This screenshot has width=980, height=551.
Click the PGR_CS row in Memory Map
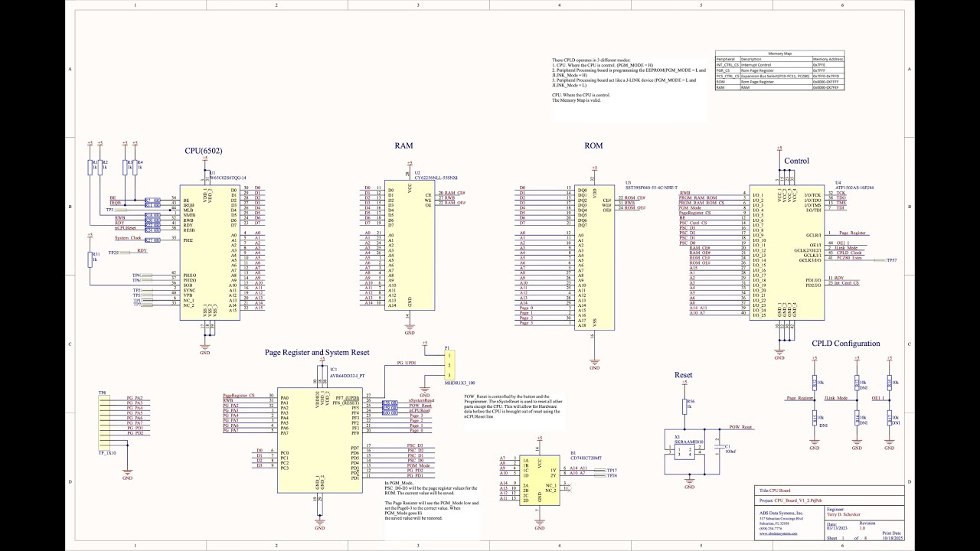click(779, 70)
